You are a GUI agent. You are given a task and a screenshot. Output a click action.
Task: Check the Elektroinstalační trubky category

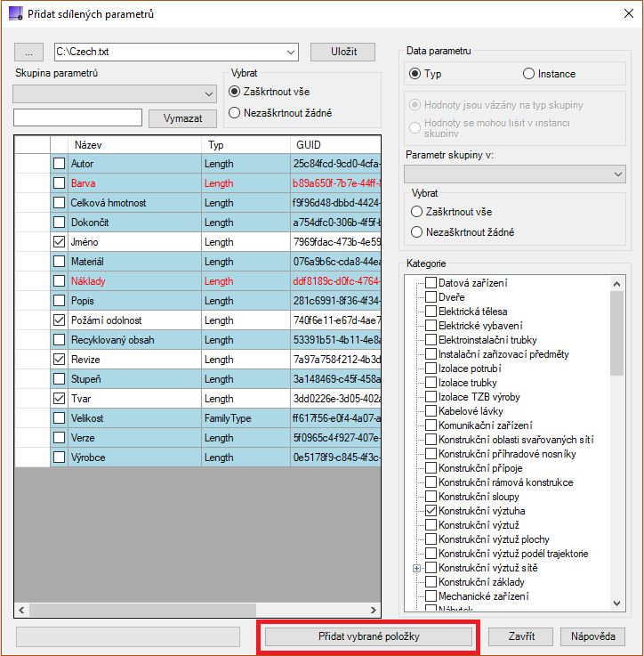pos(431,340)
